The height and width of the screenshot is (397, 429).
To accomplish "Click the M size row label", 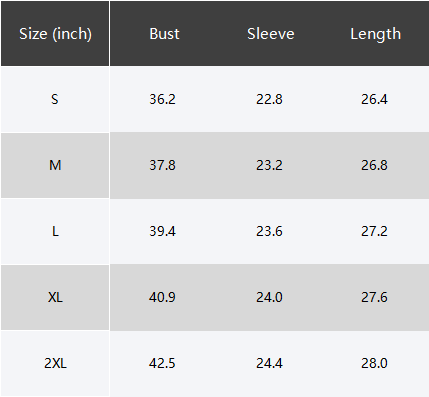I will coord(55,165).
